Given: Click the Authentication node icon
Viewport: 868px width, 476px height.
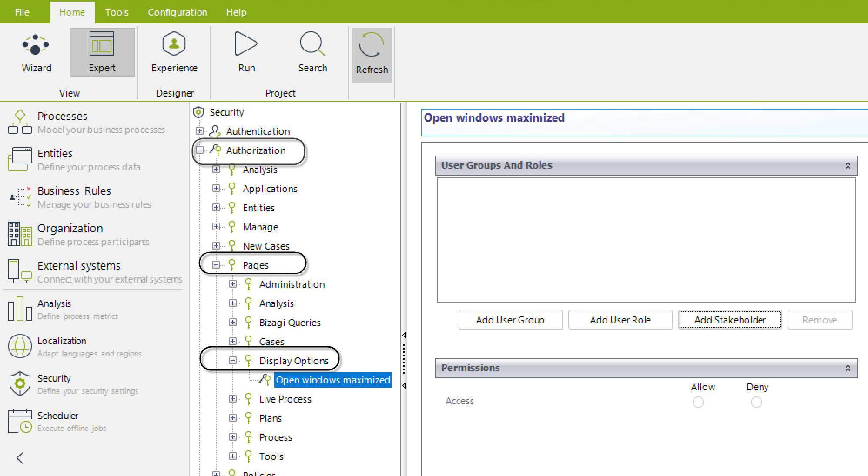Looking at the screenshot, I should [x=215, y=131].
